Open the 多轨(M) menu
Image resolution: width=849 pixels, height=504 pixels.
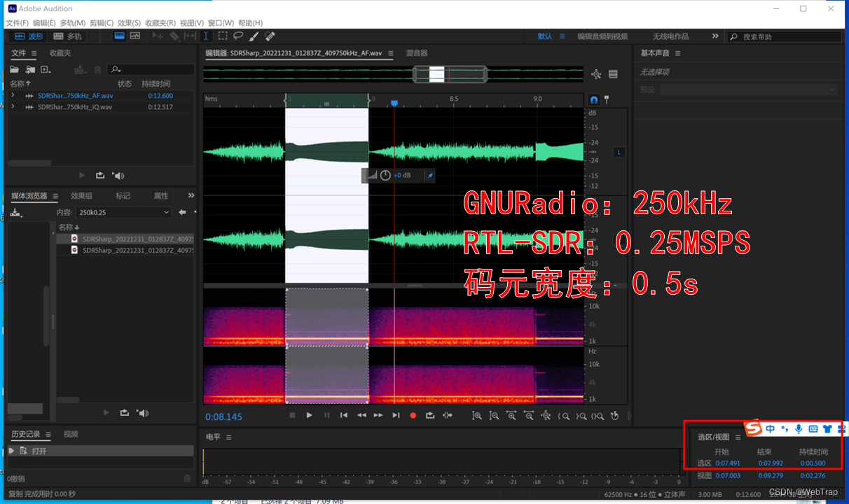[73, 23]
